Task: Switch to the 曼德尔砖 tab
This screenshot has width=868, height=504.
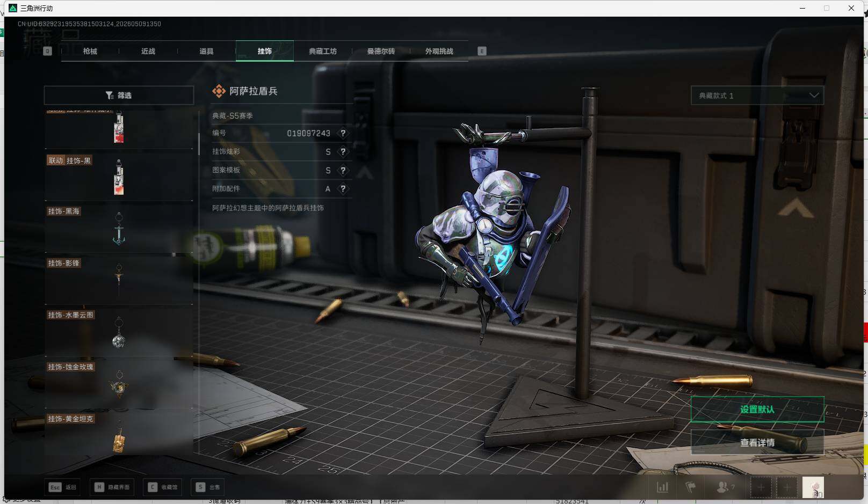Action: pyautogui.click(x=381, y=51)
